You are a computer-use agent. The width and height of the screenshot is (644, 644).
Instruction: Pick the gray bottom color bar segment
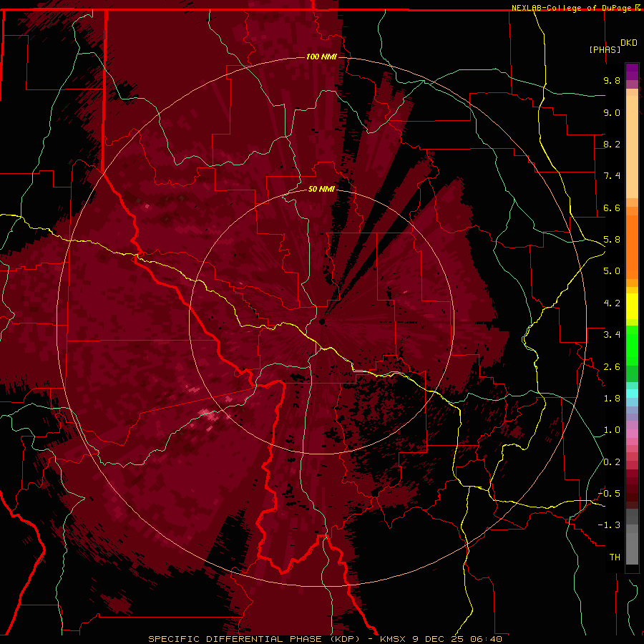coord(632,548)
